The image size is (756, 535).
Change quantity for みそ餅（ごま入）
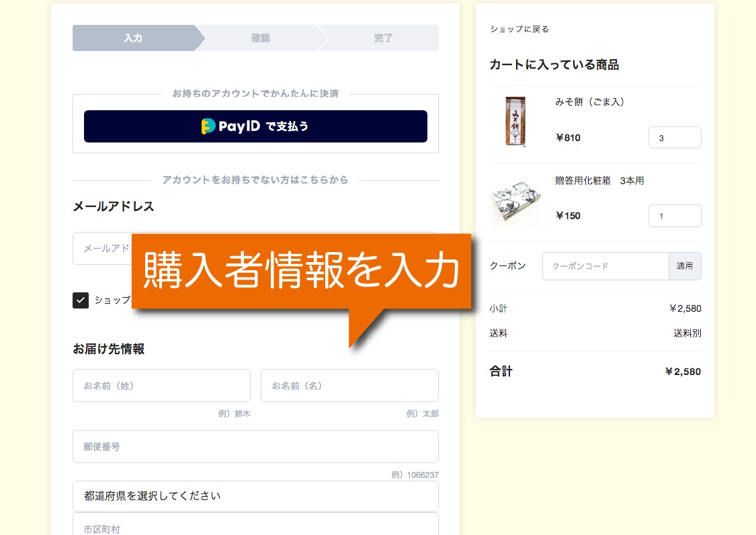point(675,138)
